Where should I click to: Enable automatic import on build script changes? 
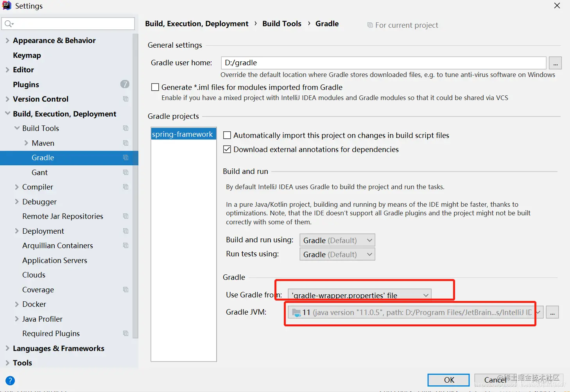click(227, 135)
